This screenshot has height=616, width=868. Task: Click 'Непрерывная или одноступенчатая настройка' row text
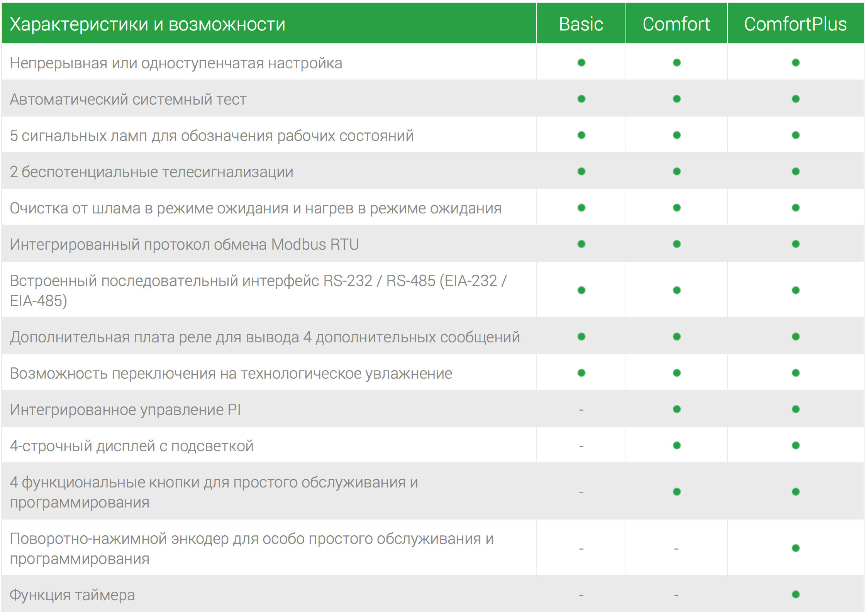176,63
